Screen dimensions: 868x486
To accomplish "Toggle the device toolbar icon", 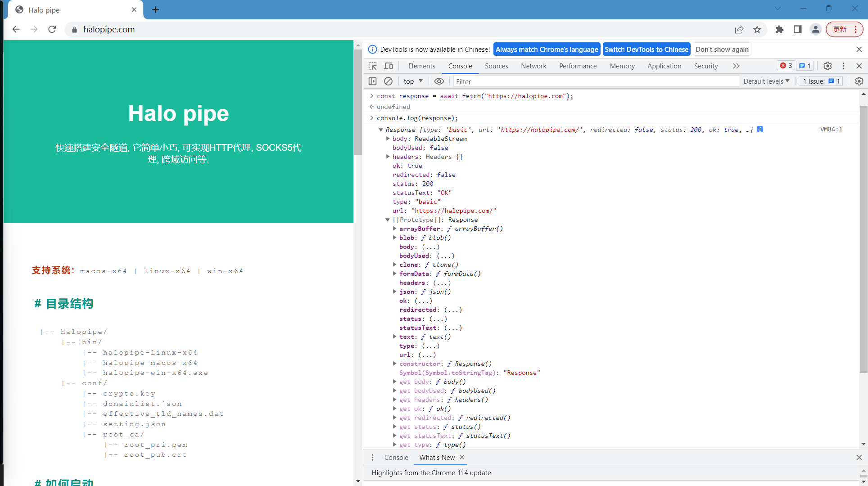I will 388,66.
